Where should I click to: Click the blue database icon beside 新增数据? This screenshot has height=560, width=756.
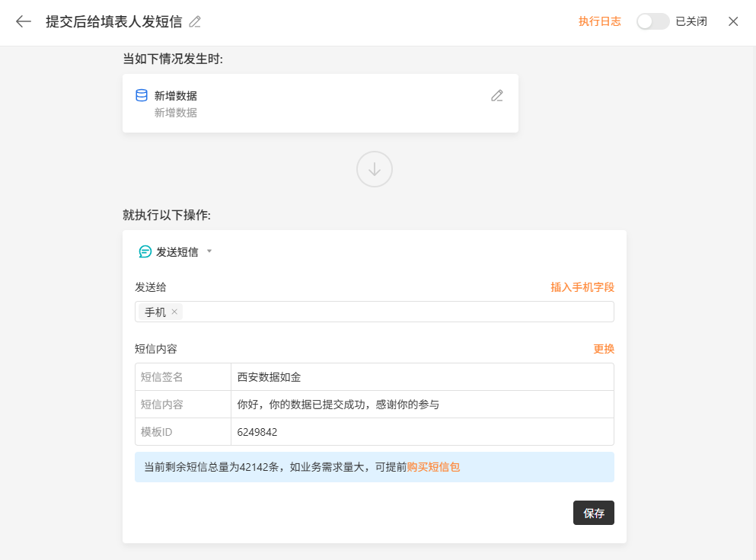[142, 95]
